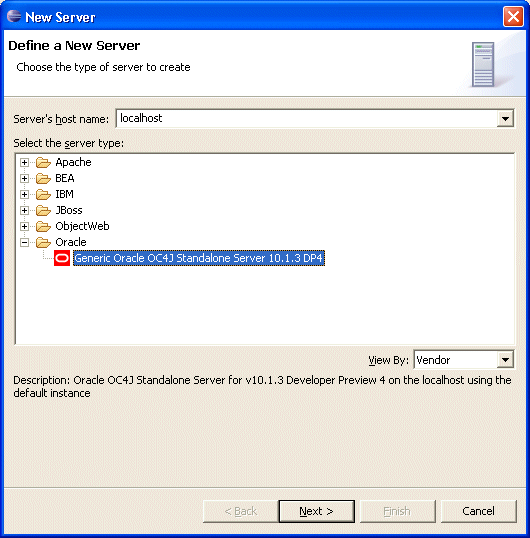The width and height of the screenshot is (530, 538).
Task: Collapse the Oracle vendor node
Action: pyautogui.click(x=24, y=242)
